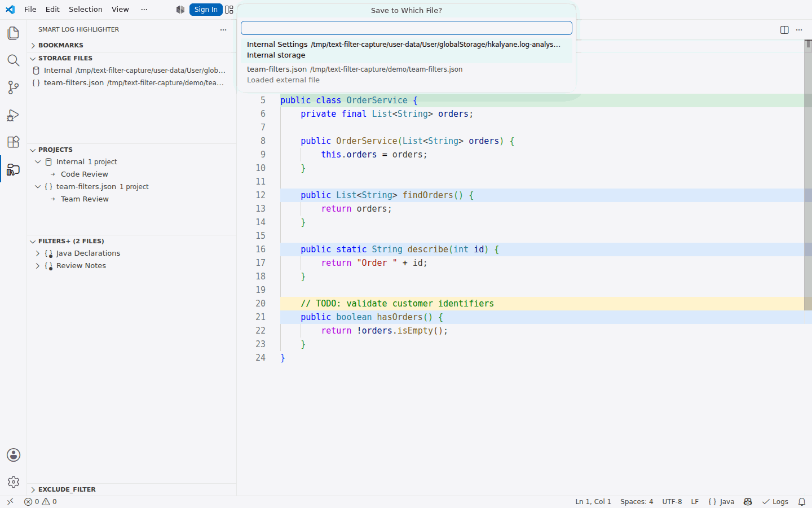Click the Copilot status bar icon
812x508 pixels.
[748, 501]
